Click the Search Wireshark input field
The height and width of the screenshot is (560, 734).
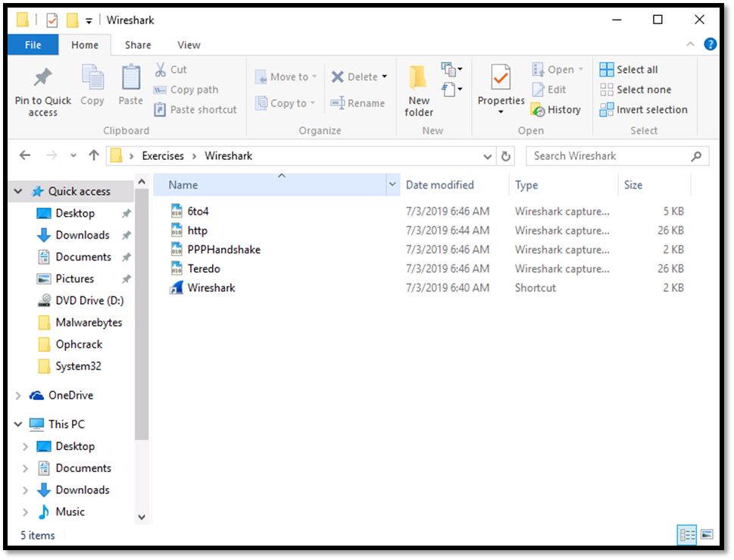617,156
